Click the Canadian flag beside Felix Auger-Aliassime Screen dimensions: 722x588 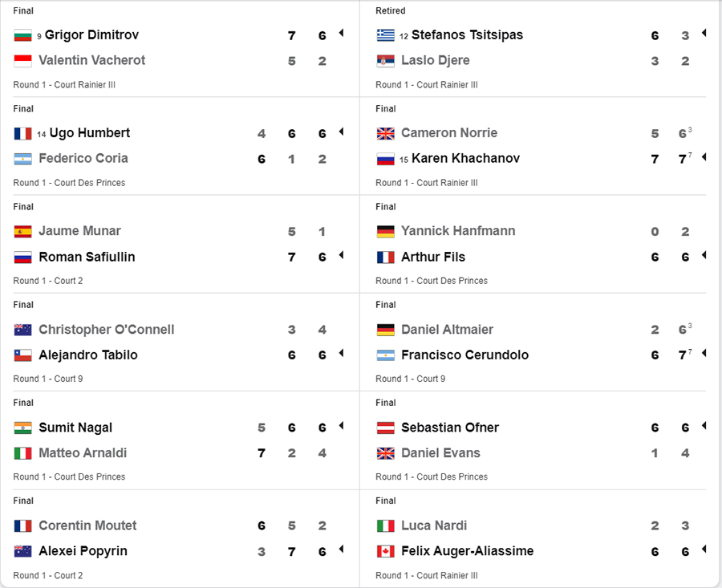tap(385, 551)
